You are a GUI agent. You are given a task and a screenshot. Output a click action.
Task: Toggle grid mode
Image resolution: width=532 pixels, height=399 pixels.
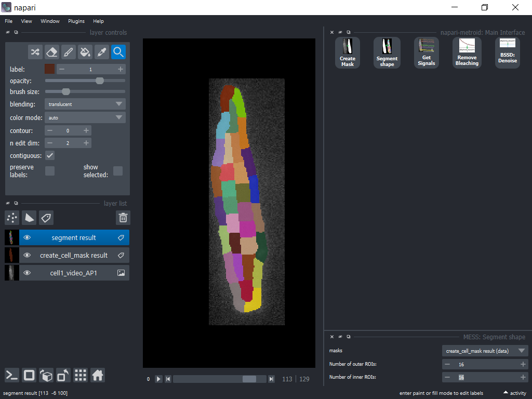81,375
